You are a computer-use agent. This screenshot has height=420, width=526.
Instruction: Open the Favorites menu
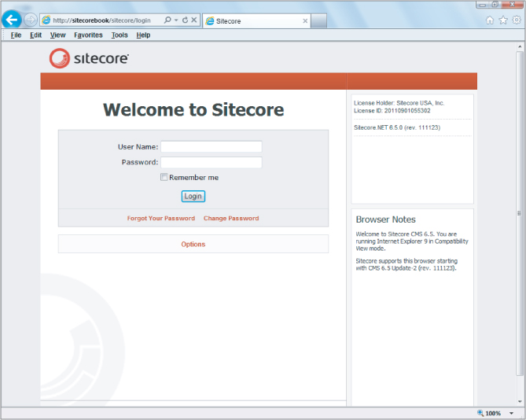88,35
